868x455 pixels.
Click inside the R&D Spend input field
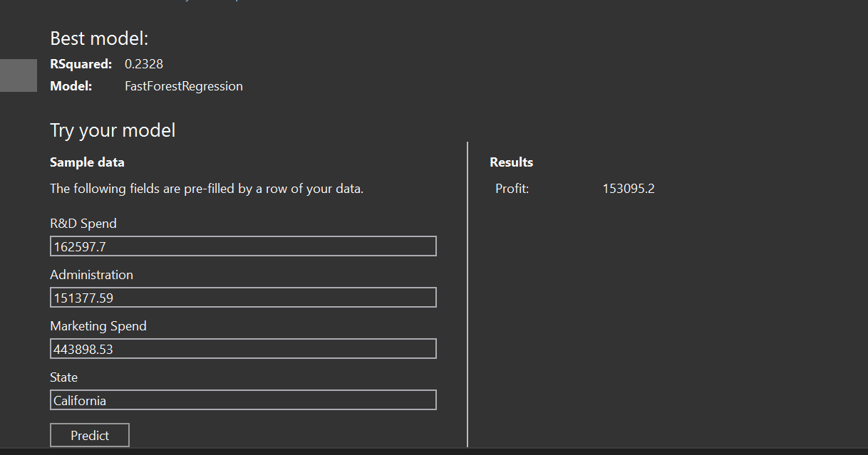pyautogui.click(x=242, y=246)
